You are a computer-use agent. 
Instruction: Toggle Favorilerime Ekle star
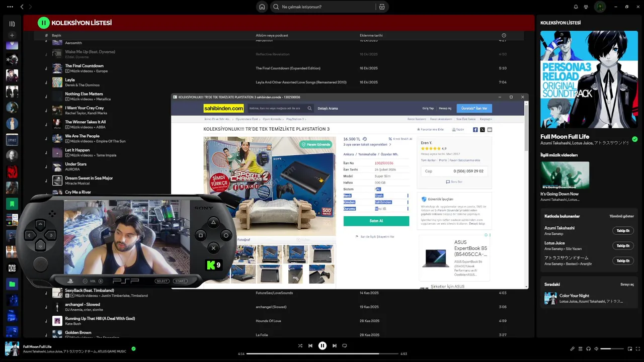point(430,129)
